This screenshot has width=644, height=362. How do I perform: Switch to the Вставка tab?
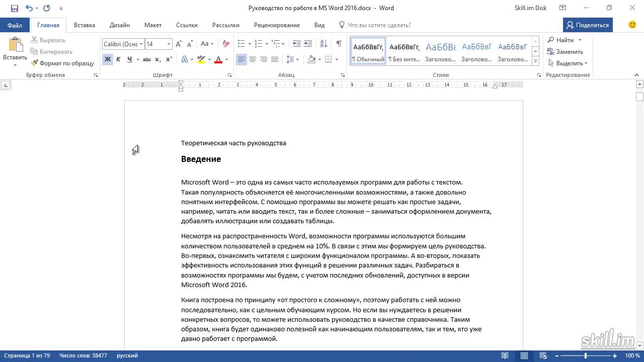(85, 25)
